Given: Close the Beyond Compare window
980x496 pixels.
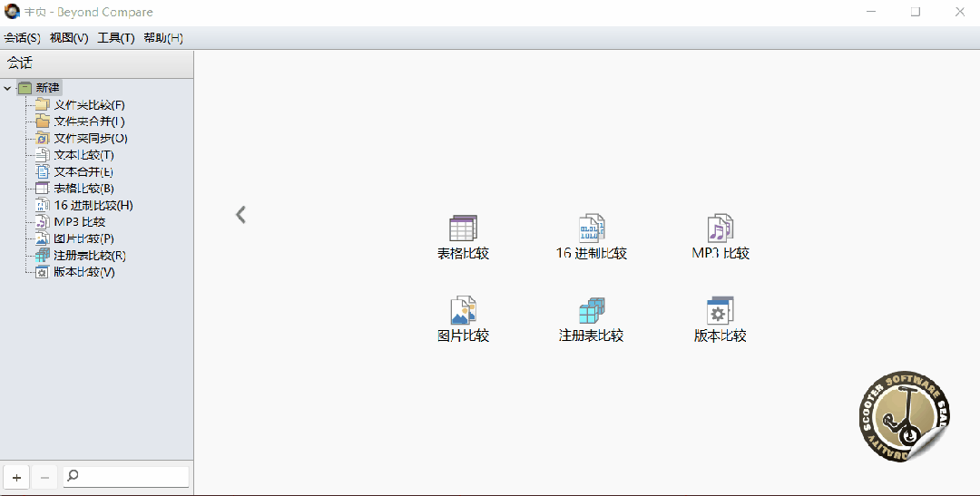Looking at the screenshot, I should 959,11.
